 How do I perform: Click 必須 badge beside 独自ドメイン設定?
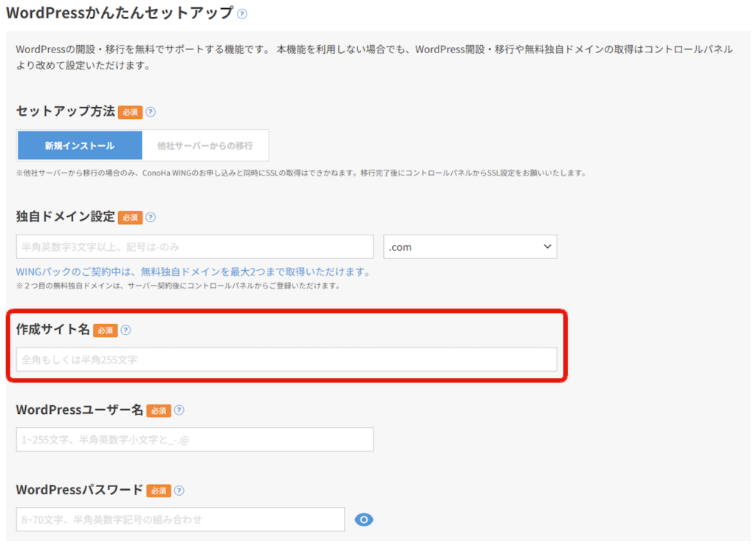point(130,218)
